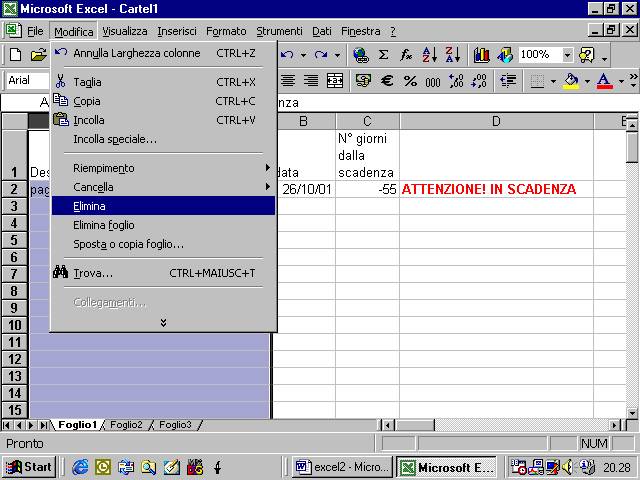
Task: Launch the Chart Wizard icon
Action: point(482,55)
